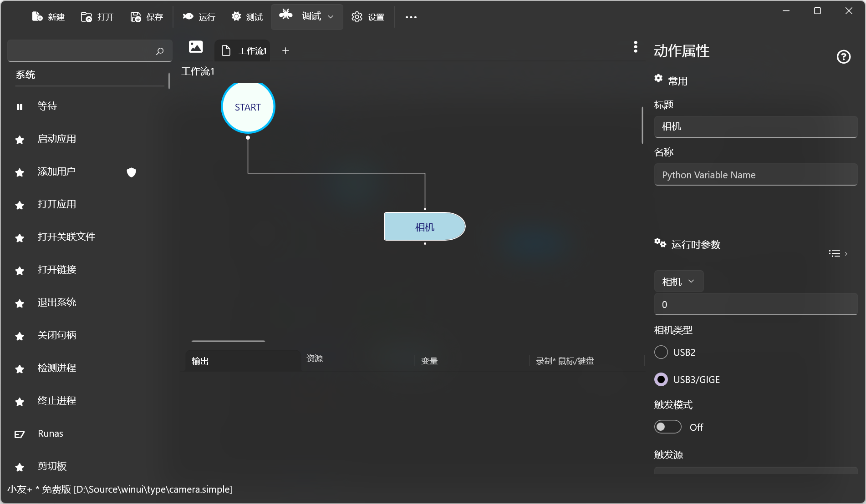Run the workflow with 运行 icon

[188, 17]
